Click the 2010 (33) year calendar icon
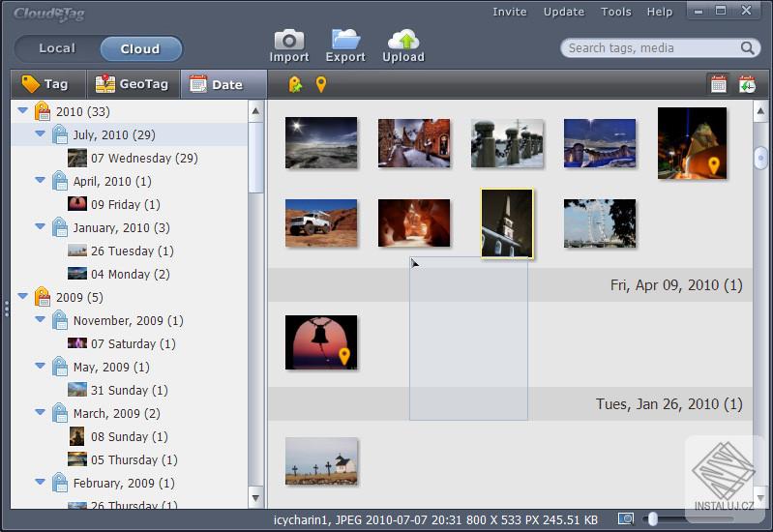 (43, 111)
